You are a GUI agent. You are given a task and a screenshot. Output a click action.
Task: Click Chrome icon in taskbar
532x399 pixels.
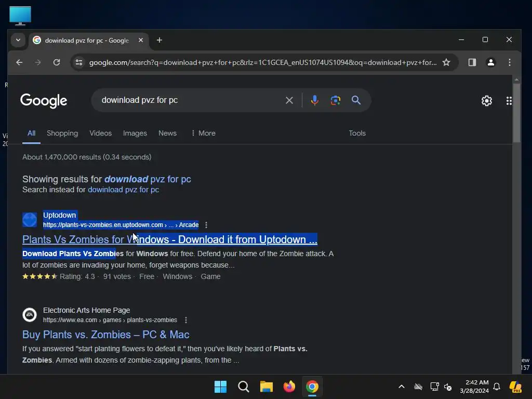coord(312,387)
